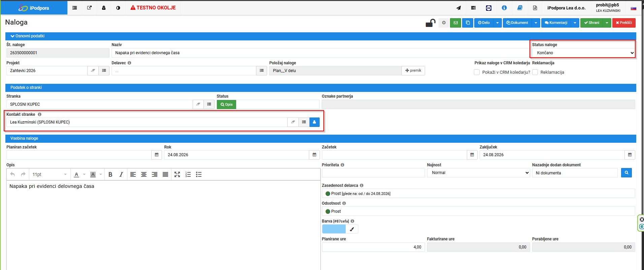Align text right in Opis editor
644x270 pixels.
point(155,174)
